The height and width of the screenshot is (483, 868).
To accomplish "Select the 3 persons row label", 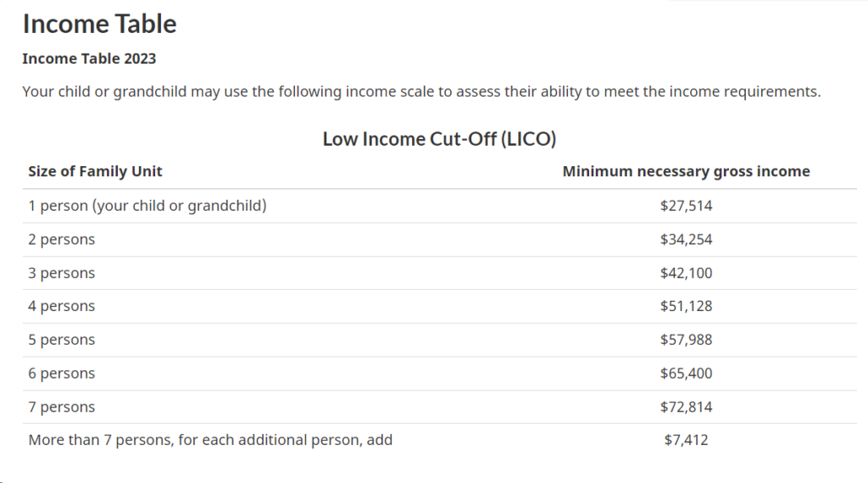I will tap(61, 273).
